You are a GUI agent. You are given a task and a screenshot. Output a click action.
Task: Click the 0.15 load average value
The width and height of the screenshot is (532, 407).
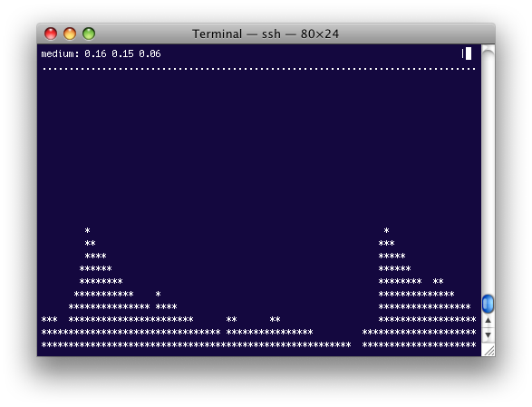122,53
